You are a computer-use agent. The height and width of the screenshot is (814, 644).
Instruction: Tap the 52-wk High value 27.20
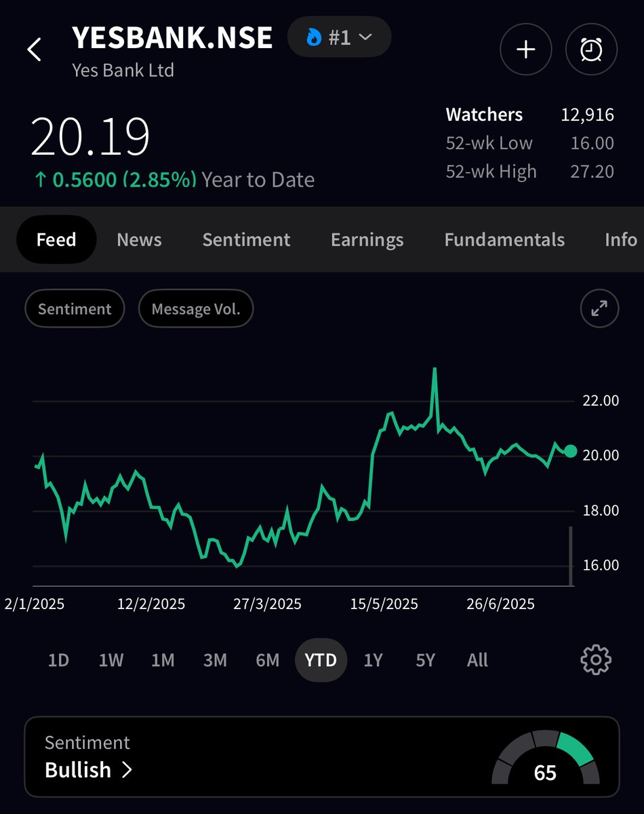click(x=592, y=172)
